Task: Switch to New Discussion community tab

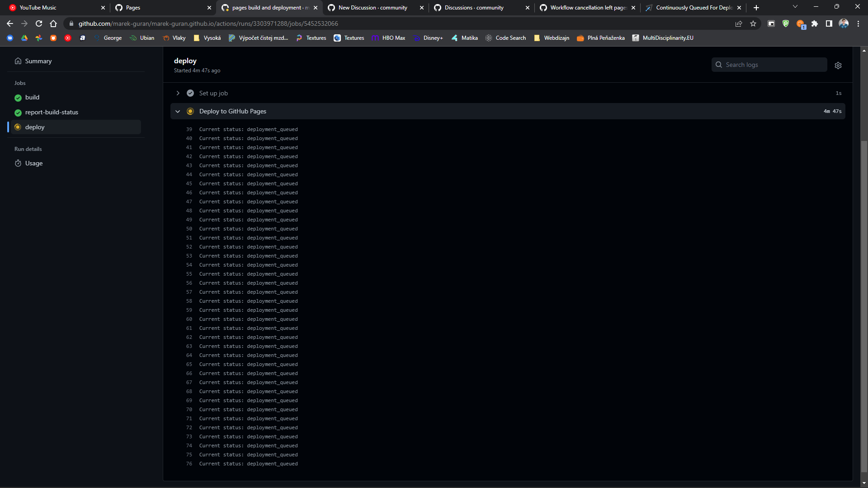Action: point(375,8)
